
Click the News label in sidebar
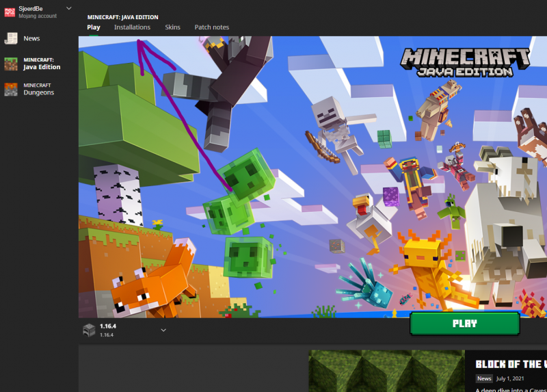click(31, 38)
